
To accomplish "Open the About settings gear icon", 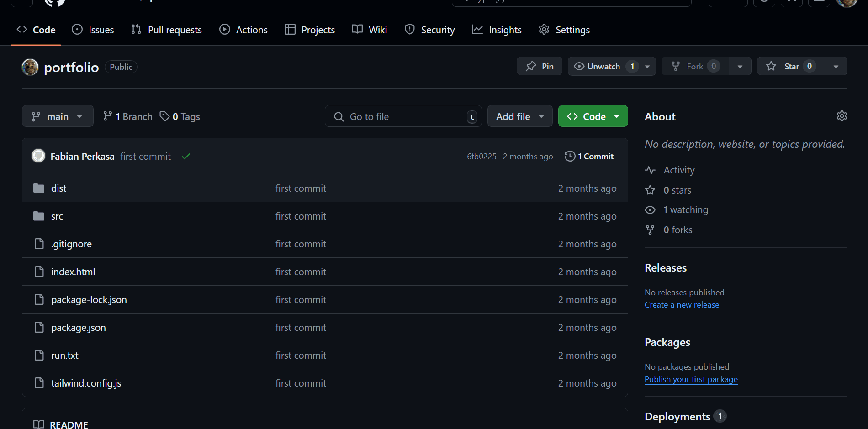I will (x=842, y=116).
